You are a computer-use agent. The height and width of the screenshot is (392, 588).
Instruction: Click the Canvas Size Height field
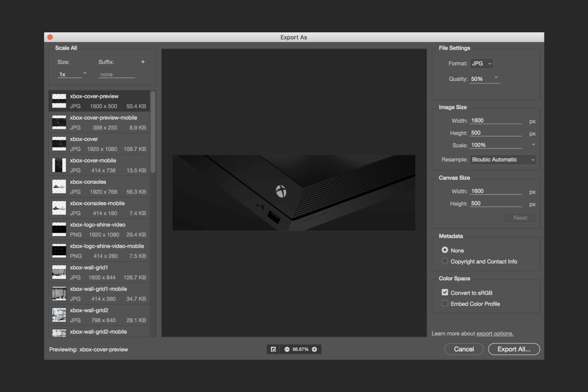495,203
